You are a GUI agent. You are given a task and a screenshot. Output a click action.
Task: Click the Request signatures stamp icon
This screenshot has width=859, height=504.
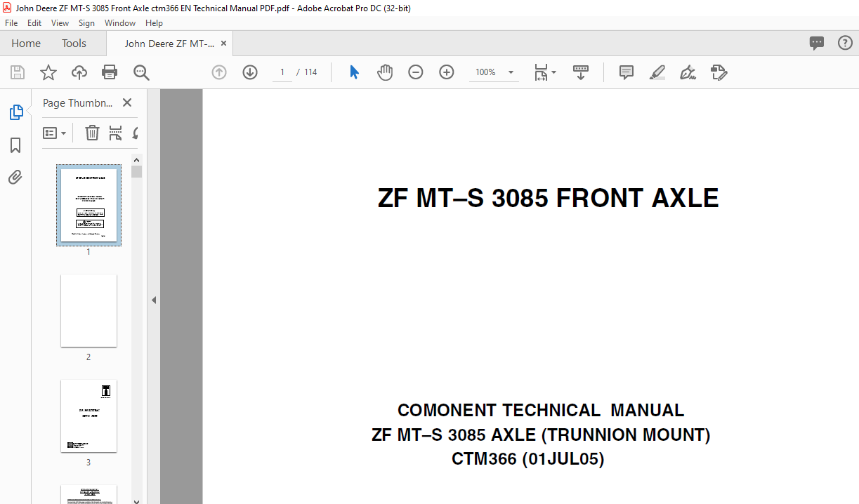[x=719, y=72]
